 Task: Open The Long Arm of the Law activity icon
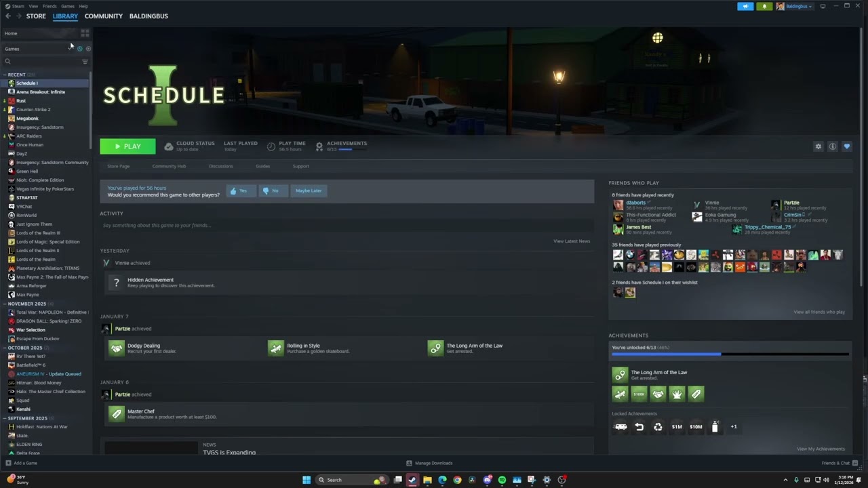click(x=435, y=348)
